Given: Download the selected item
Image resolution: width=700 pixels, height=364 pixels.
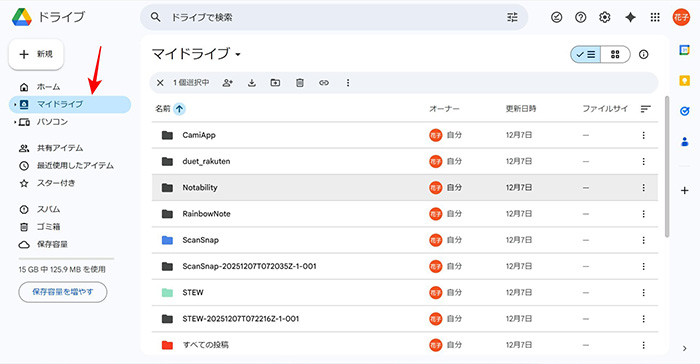Looking at the screenshot, I should [252, 83].
